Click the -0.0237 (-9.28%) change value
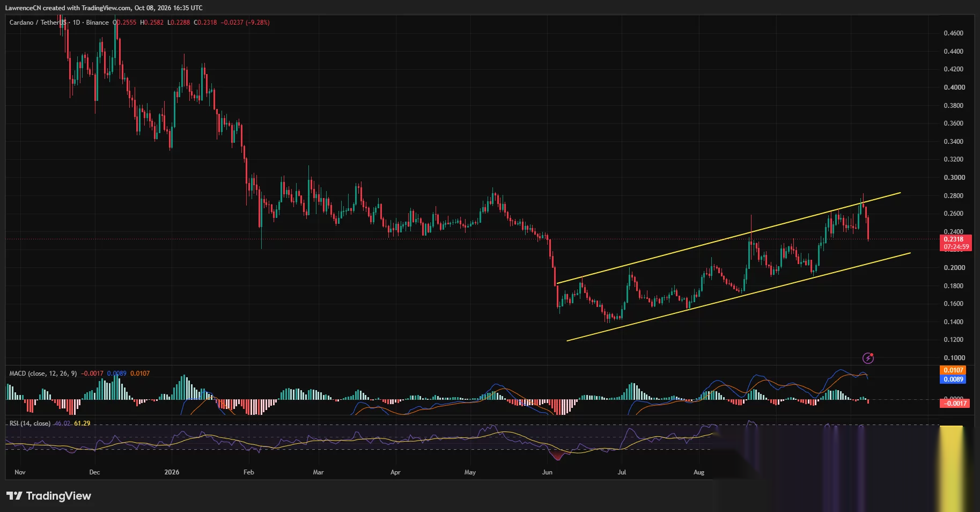 (245, 23)
